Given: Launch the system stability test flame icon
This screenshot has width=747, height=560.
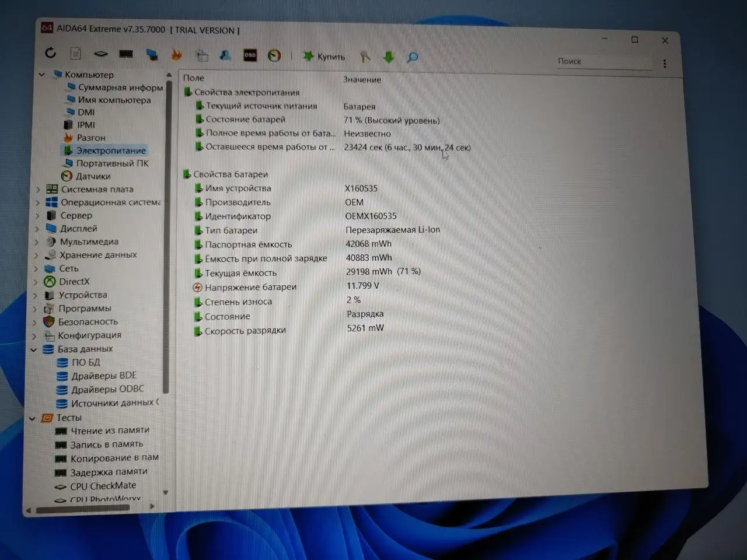Looking at the screenshot, I should click(x=176, y=55).
